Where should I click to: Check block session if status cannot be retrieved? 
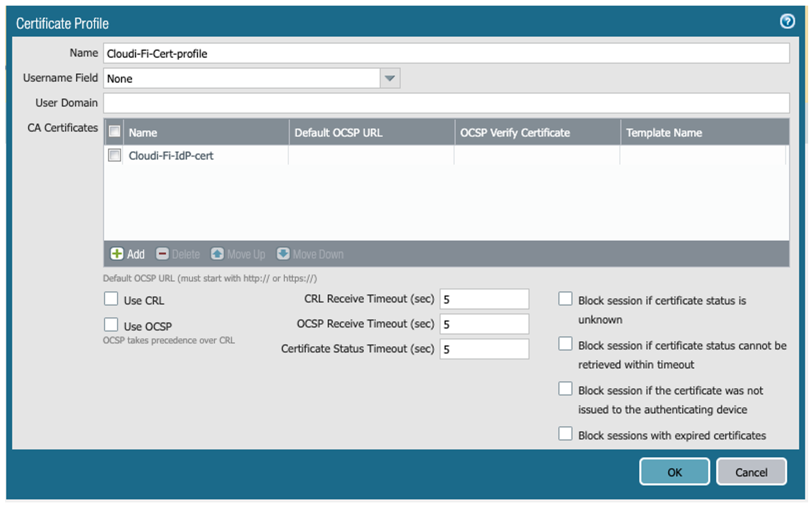(565, 343)
